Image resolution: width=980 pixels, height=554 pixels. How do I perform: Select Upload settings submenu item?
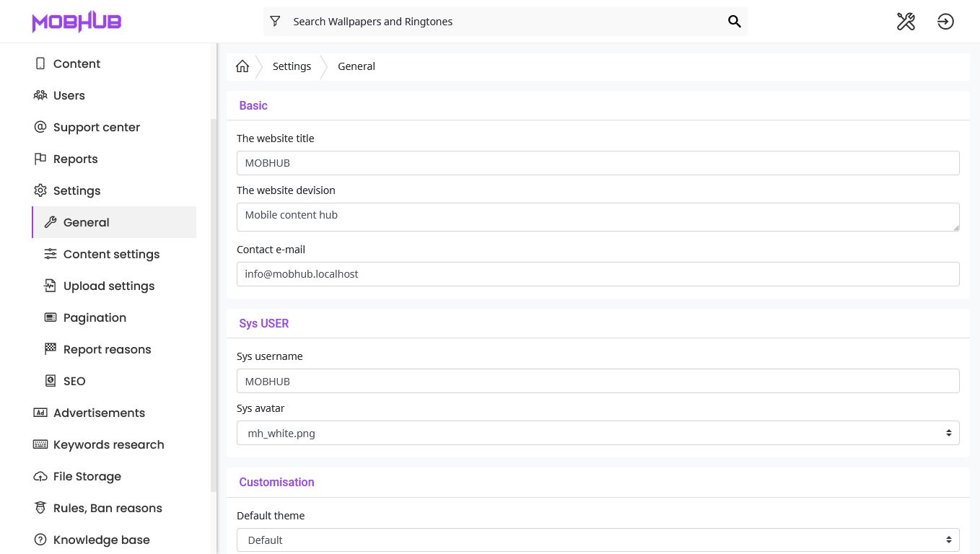tap(108, 286)
